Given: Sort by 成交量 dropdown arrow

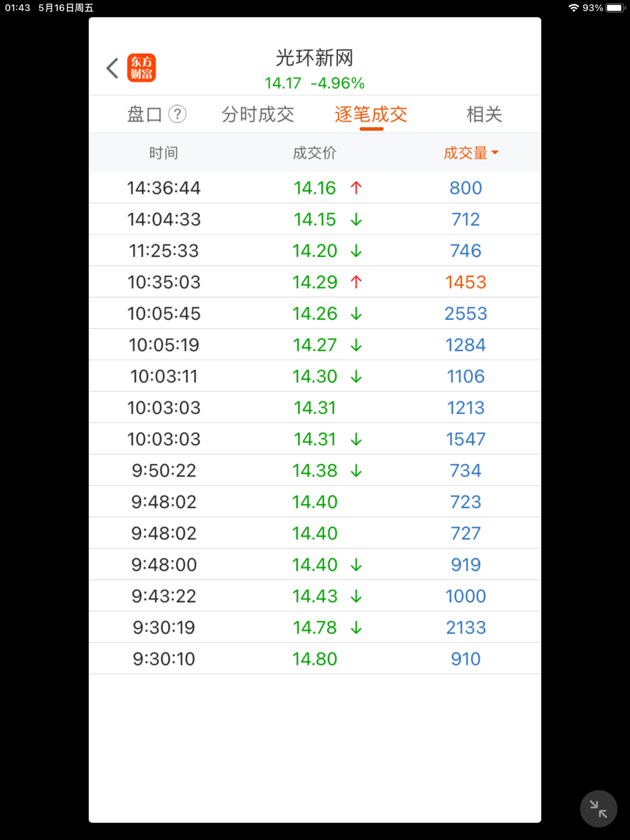Looking at the screenshot, I should [495, 153].
